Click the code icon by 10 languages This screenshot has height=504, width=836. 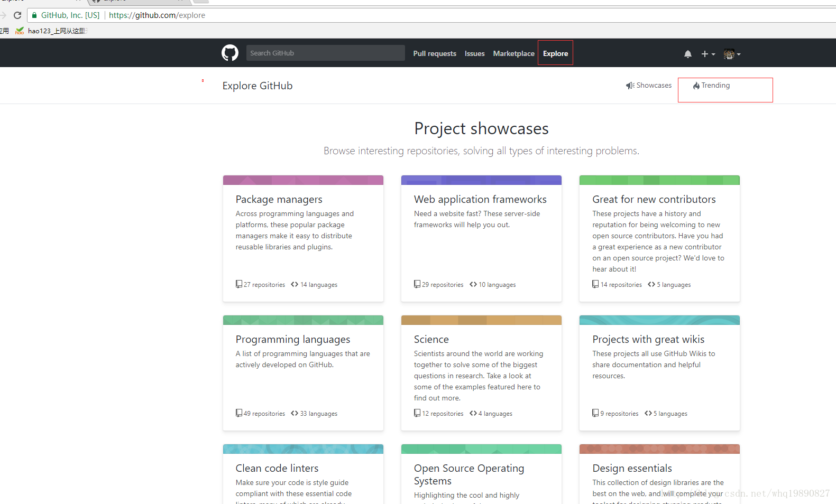473,284
